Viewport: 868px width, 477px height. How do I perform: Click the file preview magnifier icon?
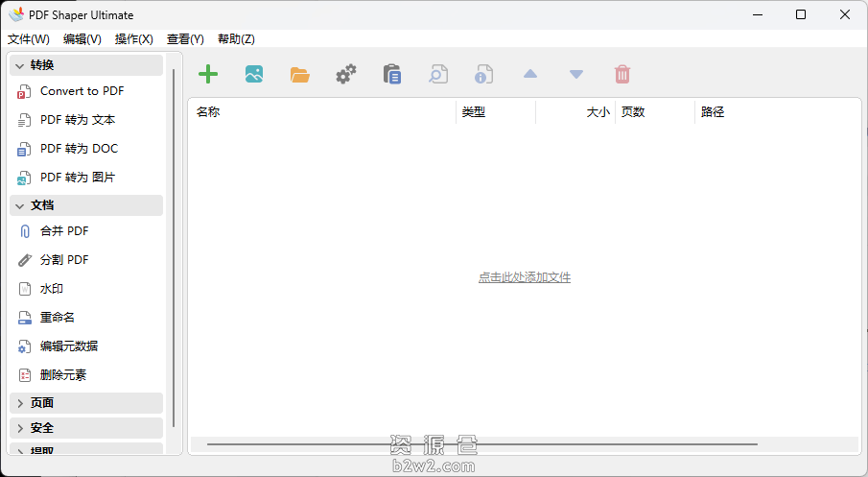(x=438, y=74)
